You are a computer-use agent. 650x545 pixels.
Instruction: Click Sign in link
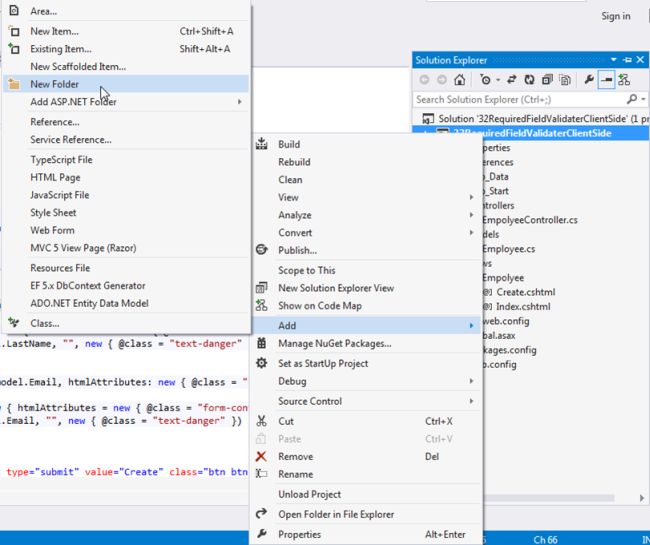point(616,16)
